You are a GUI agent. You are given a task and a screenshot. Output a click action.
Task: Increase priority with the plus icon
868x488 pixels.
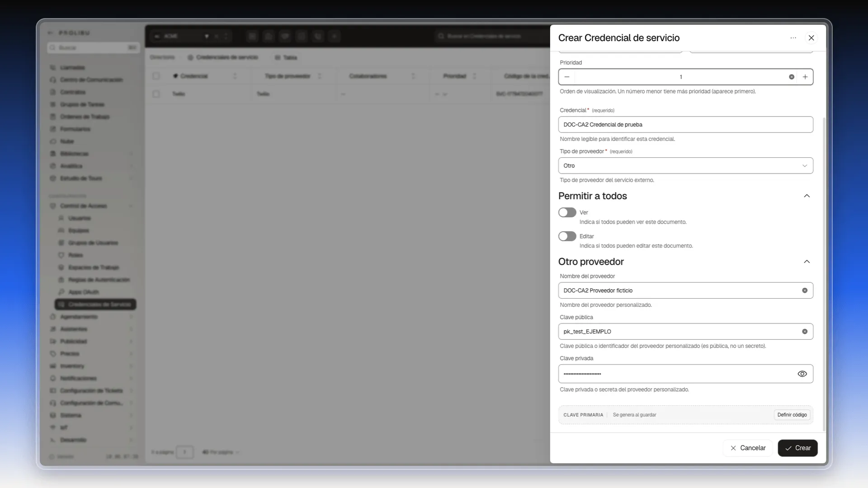point(805,77)
